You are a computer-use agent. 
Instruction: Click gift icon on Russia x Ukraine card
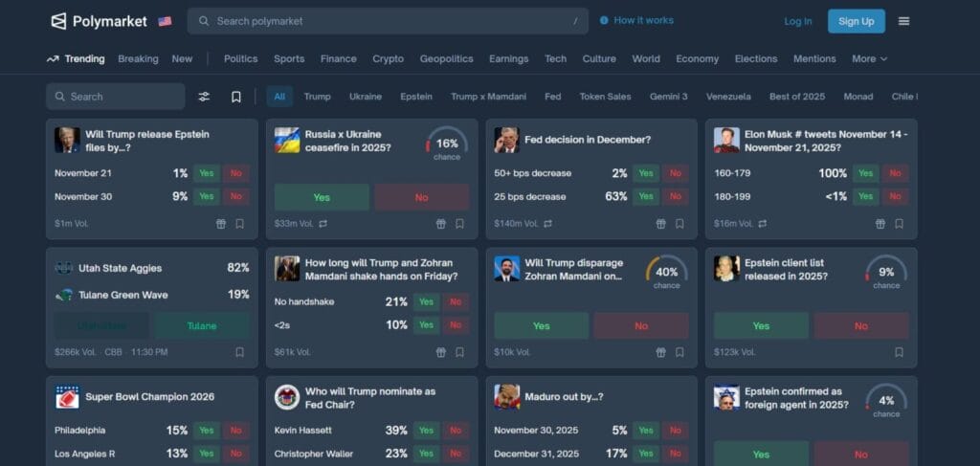tap(441, 224)
